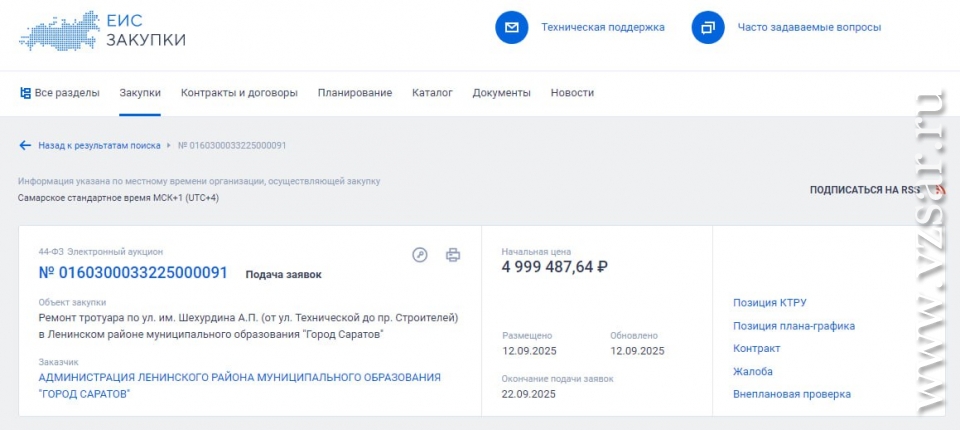The image size is (960, 430).
Task: Click the EIS Zakupki map logo
Action: pyautogui.click(x=58, y=30)
